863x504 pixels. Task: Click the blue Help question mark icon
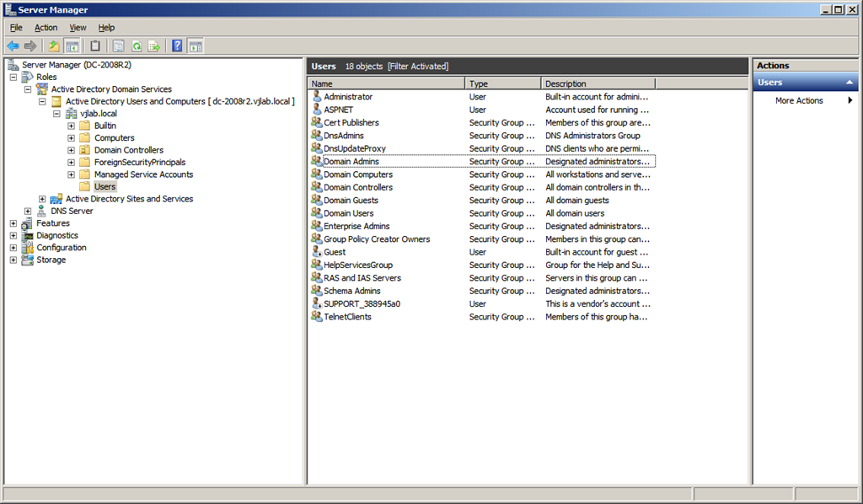point(177,46)
